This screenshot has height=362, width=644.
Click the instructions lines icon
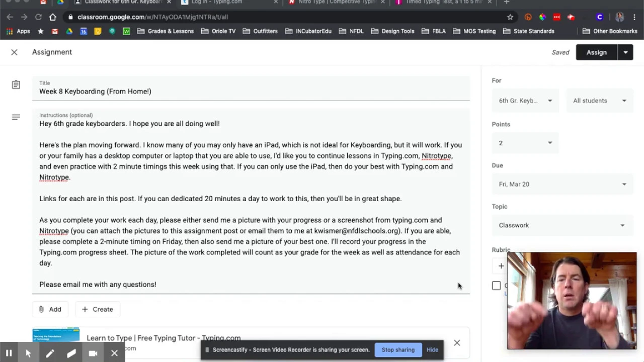(16, 117)
